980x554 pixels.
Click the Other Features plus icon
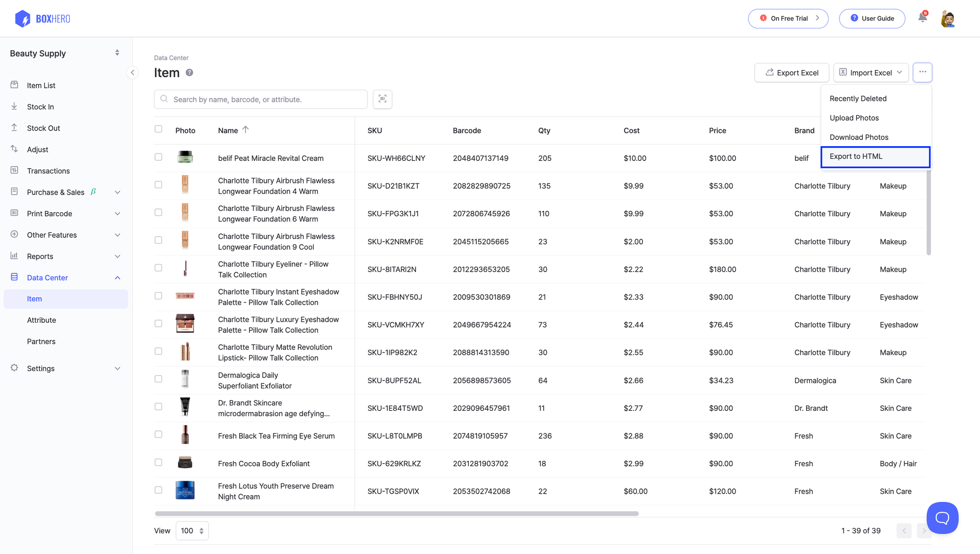14,234
